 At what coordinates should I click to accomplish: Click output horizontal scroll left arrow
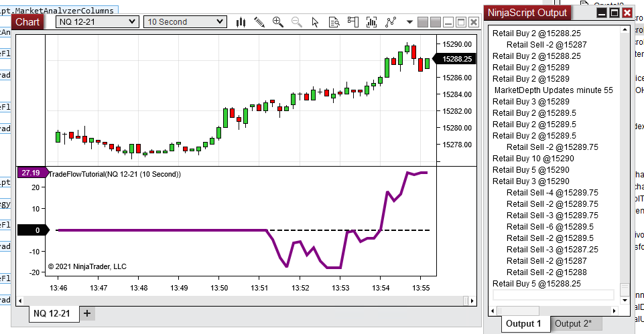click(493, 311)
